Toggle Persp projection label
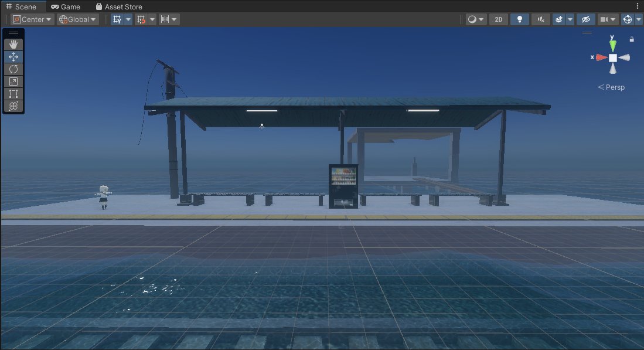Viewport: 644px width, 350px height. pyautogui.click(x=611, y=87)
